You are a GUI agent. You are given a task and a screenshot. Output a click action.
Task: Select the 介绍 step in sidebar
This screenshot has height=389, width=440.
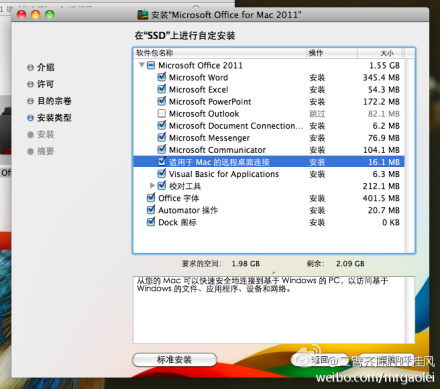tap(46, 67)
